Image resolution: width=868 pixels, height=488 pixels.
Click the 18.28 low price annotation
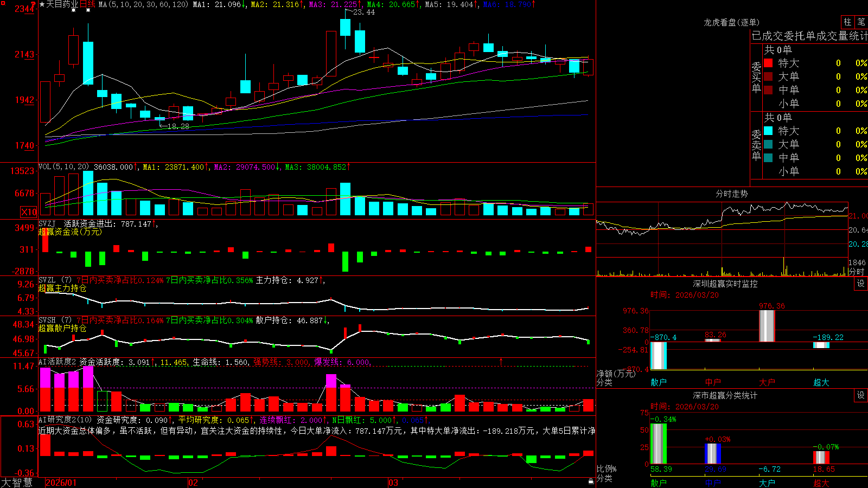178,126
